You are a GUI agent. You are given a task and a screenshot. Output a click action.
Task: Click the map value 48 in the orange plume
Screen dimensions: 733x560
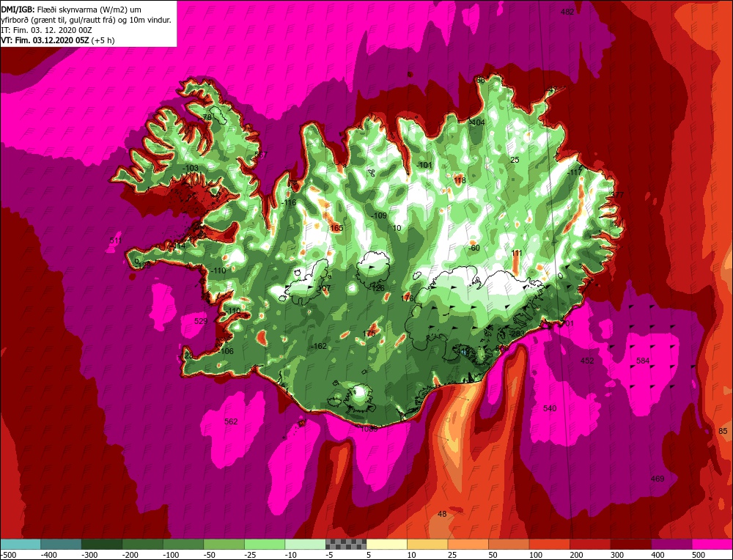pos(442,515)
